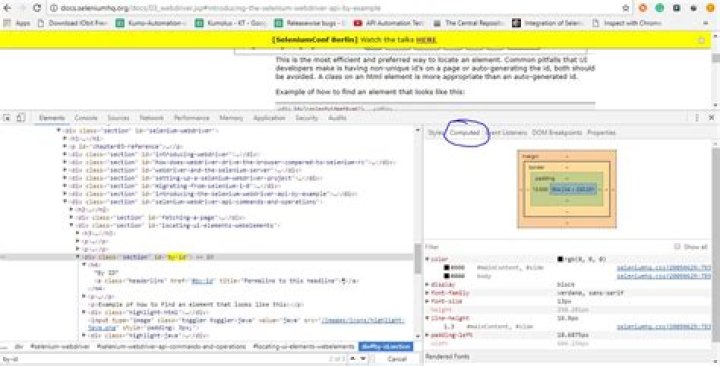The width and height of the screenshot is (720, 366).
Task: Open the Kumo-Automation bookmark
Action: (152, 23)
